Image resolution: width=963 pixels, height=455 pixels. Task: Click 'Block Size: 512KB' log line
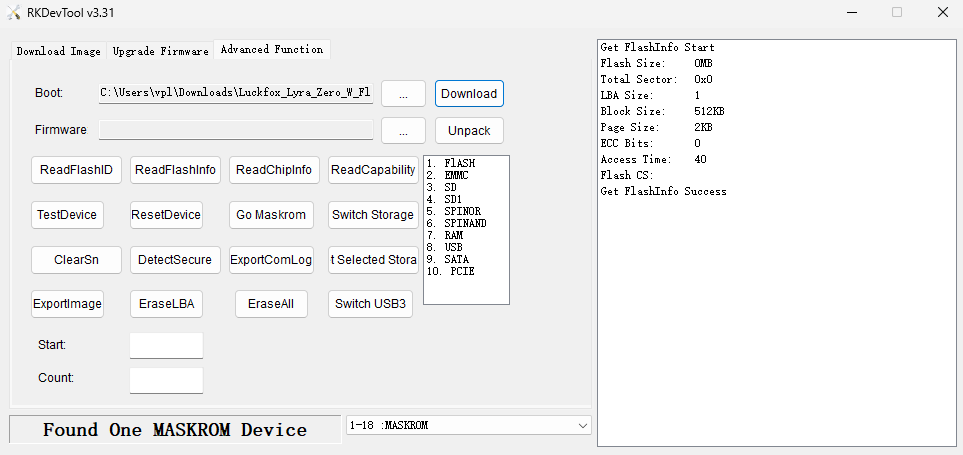662,111
